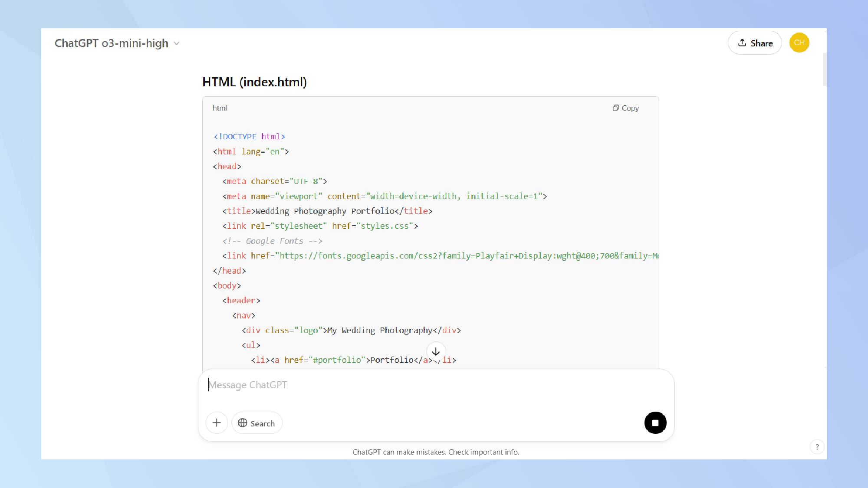
Task: Click the clipboard icon next to Copy
Action: pos(615,108)
